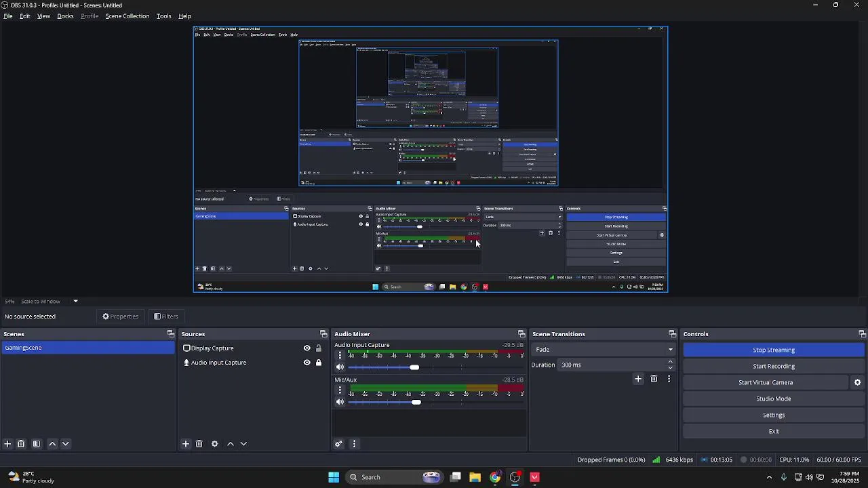Viewport: 868px width, 488px height.
Task: Open Tools menu
Action: tap(164, 16)
